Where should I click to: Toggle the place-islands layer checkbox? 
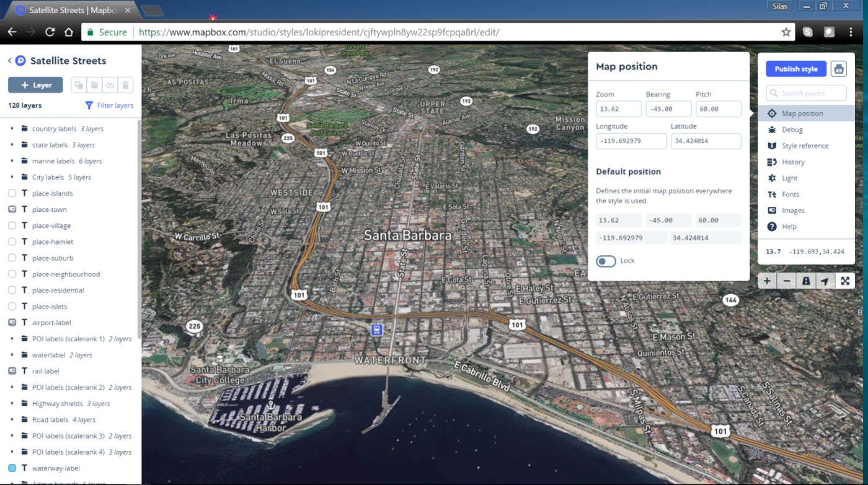(12, 193)
